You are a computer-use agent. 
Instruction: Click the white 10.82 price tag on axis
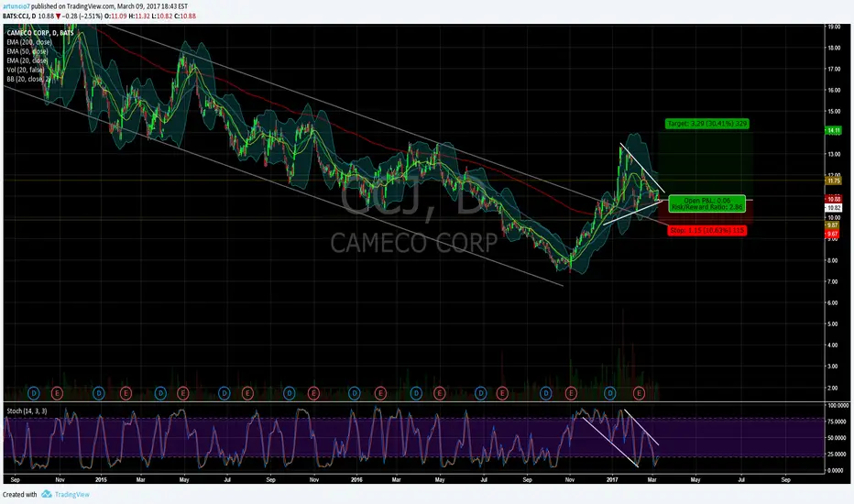[833, 208]
